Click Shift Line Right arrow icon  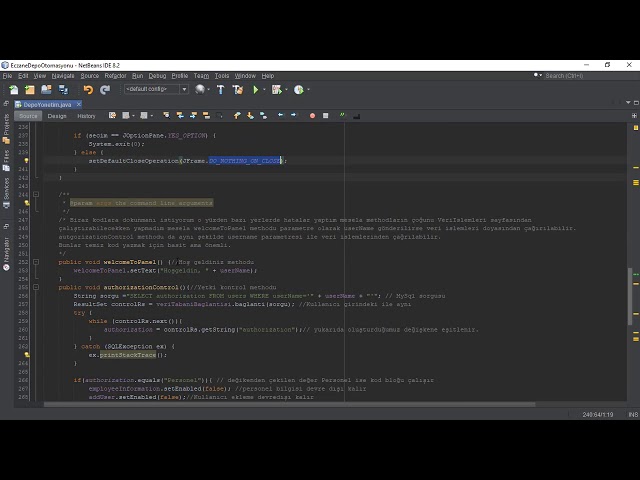293,116
